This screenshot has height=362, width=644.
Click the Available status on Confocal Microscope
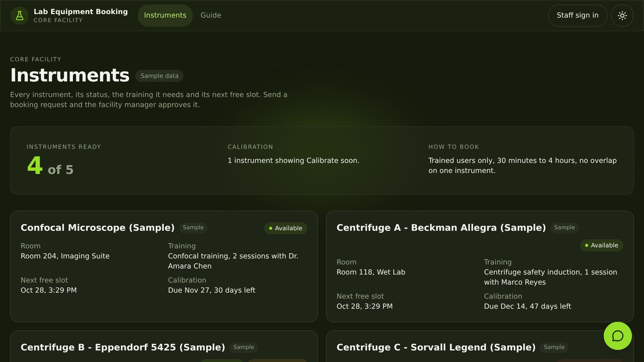tap(286, 228)
